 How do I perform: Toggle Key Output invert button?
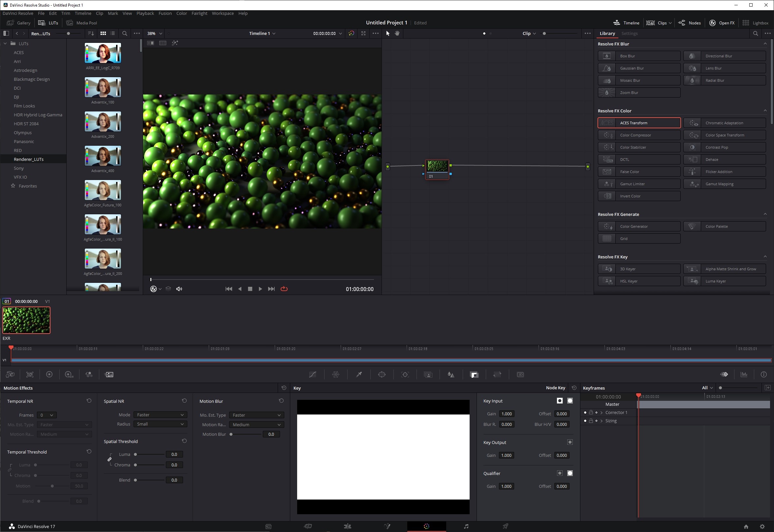click(570, 442)
